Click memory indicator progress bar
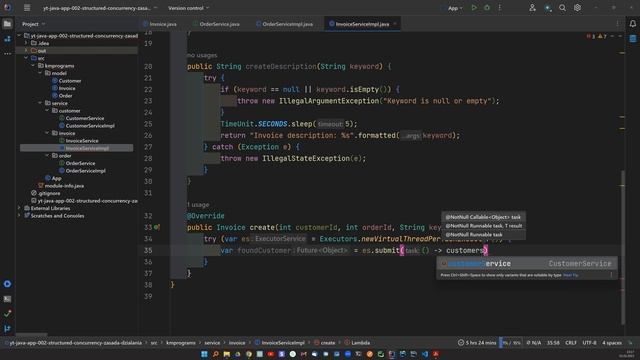The height and width of the screenshot is (360, 640). pyautogui.click(x=511, y=343)
